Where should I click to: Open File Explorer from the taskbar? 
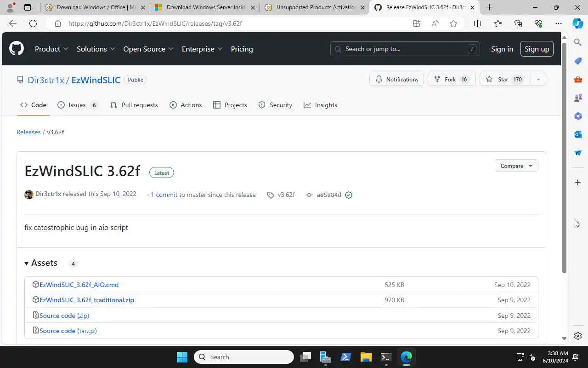point(366,357)
